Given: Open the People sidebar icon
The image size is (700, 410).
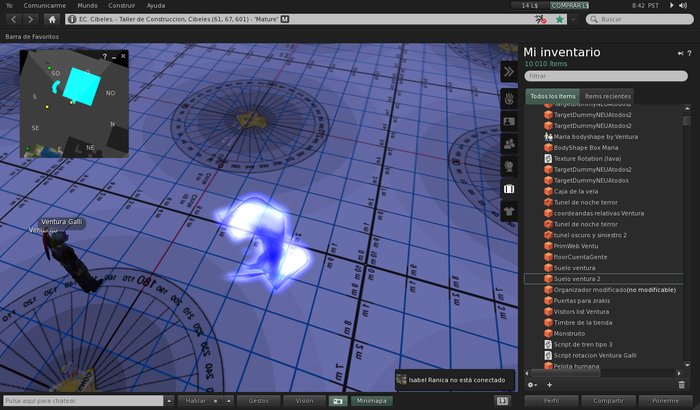Looking at the screenshot, I should tap(508, 143).
